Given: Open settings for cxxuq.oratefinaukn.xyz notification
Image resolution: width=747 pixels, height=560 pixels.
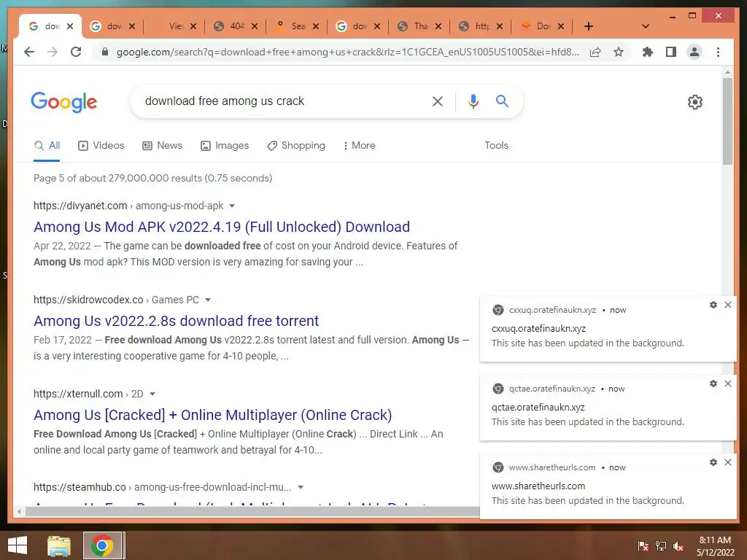Looking at the screenshot, I should tap(713, 305).
